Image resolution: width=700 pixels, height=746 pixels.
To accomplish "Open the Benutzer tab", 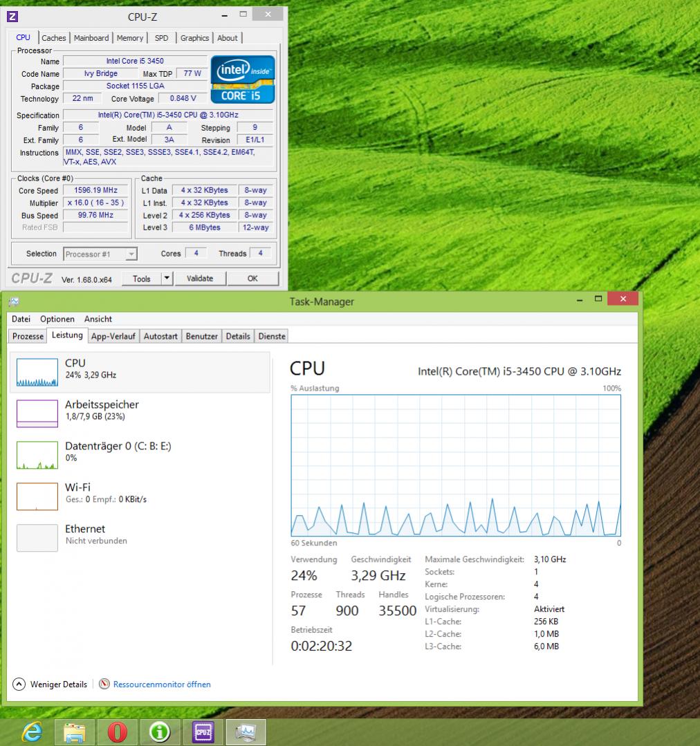I will tap(202, 336).
